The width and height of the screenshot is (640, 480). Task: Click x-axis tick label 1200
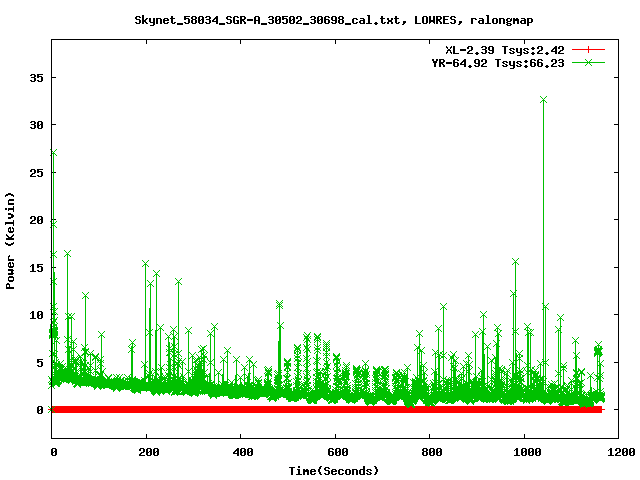click(620, 452)
